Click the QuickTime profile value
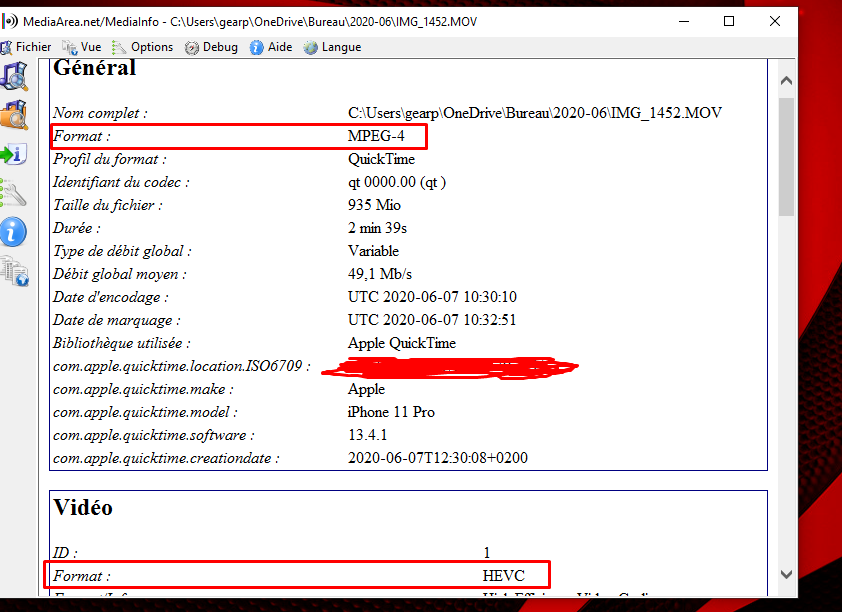 [x=381, y=159]
